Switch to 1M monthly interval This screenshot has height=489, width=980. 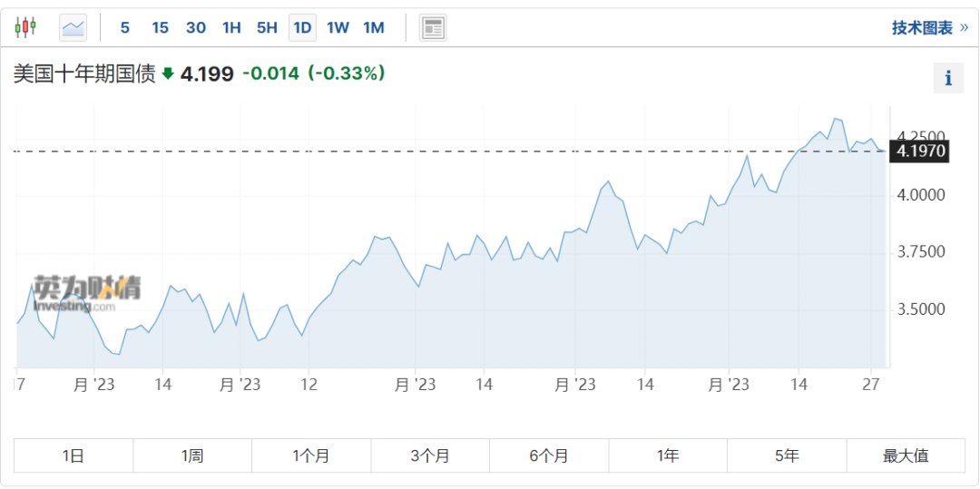373,27
